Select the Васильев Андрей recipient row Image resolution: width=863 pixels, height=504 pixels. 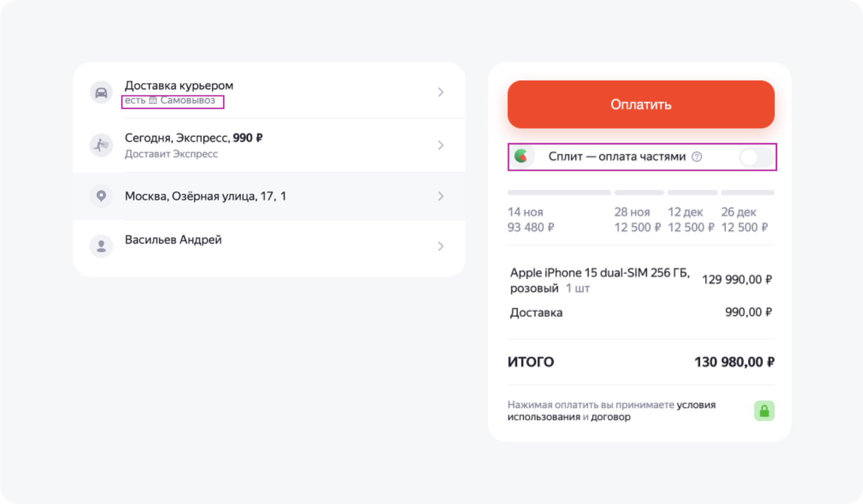(x=269, y=246)
